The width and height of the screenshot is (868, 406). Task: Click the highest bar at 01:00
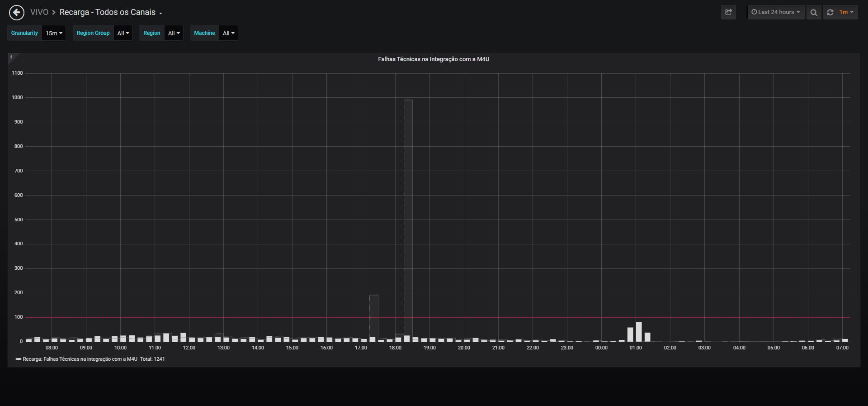pyautogui.click(x=639, y=332)
